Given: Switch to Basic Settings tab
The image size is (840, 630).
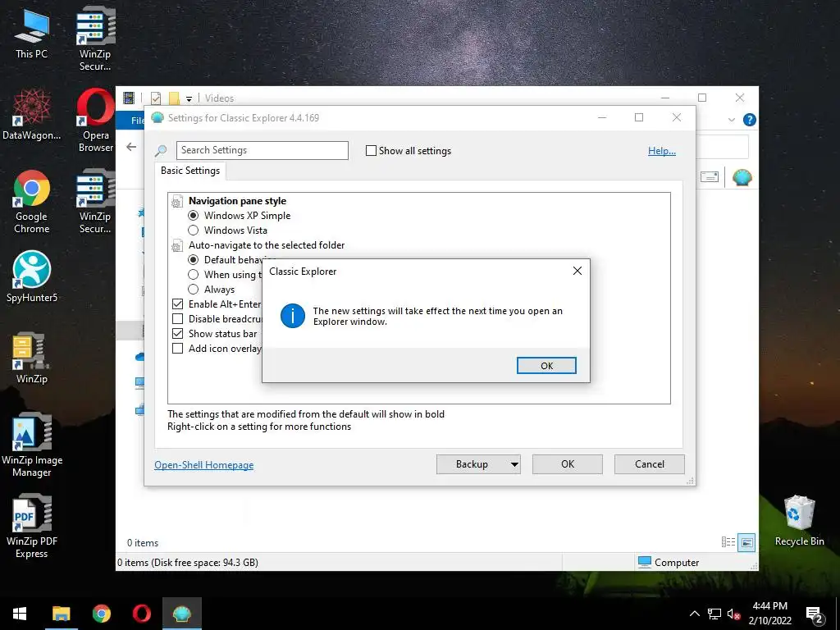Looking at the screenshot, I should [190, 171].
